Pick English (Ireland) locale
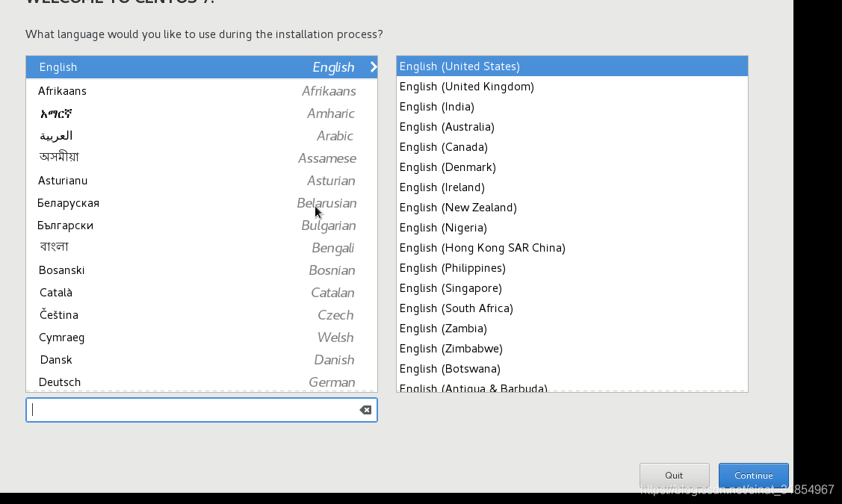This screenshot has height=504, width=842. [x=572, y=187]
